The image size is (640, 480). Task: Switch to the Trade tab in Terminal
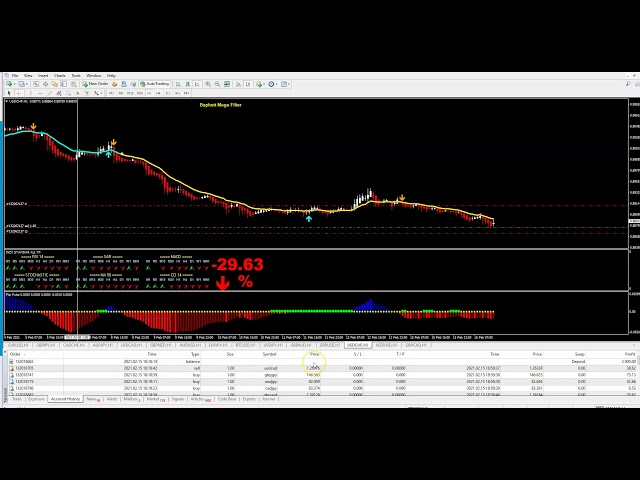(17, 399)
